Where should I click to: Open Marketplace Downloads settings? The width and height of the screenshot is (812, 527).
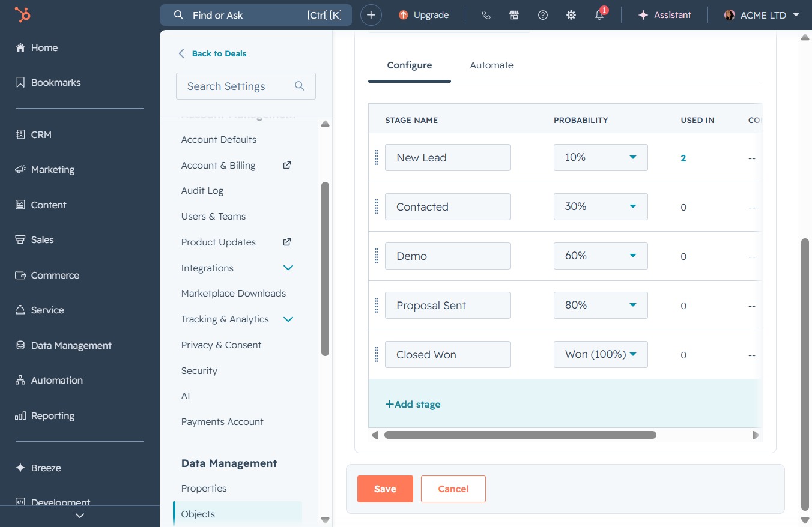click(x=233, y=293)
